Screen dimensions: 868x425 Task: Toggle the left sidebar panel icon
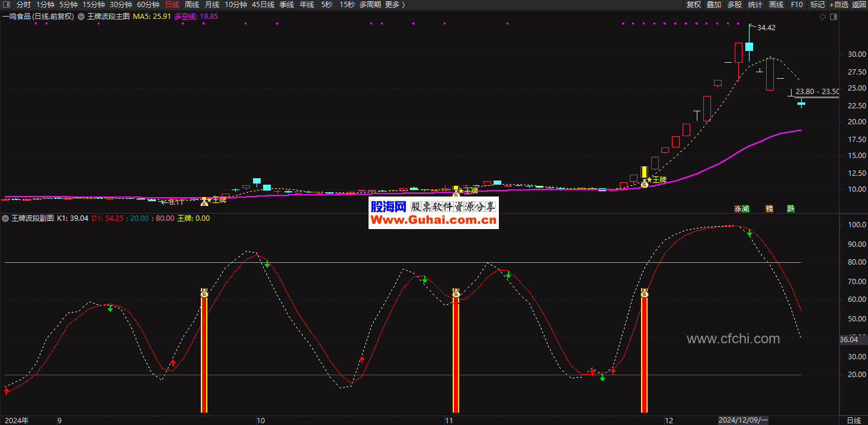pyautogui.click(x=6, y=5)
